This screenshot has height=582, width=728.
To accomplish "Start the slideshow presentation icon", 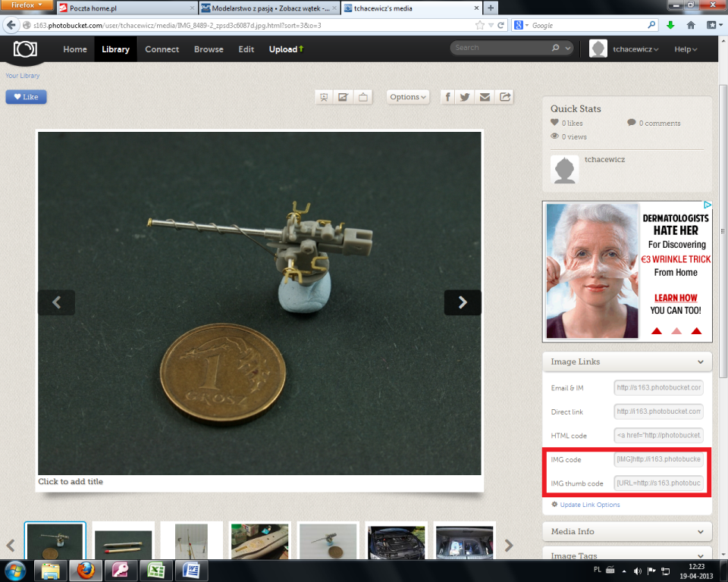I will (x=324, y=97).
